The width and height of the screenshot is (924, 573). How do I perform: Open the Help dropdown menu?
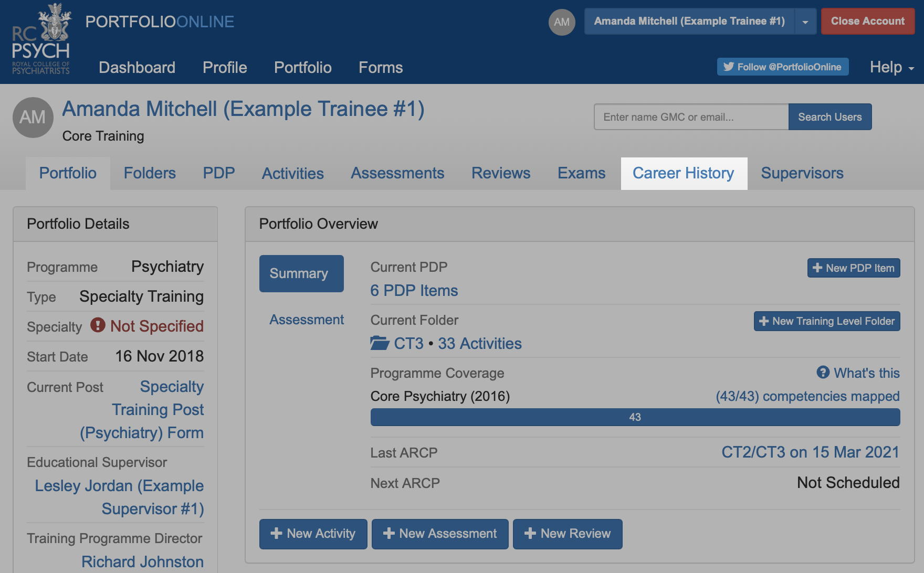coord(891,67)
